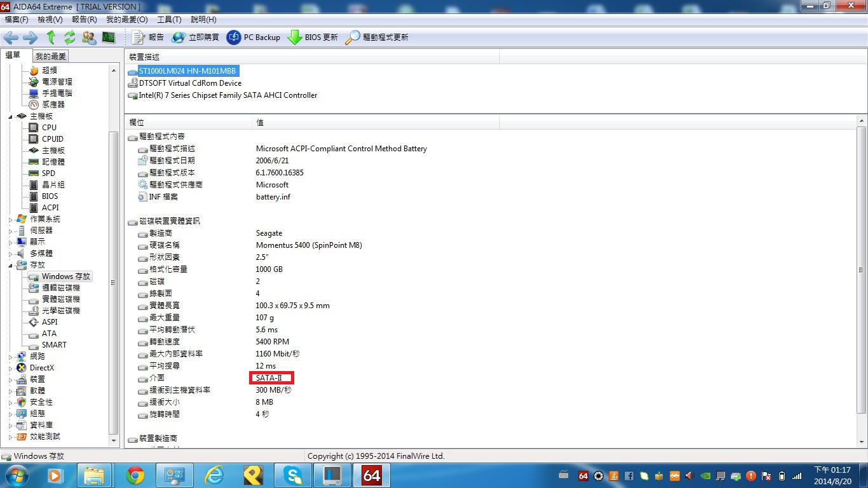Switch to the 我的最愛 tab

coord(51,57)
